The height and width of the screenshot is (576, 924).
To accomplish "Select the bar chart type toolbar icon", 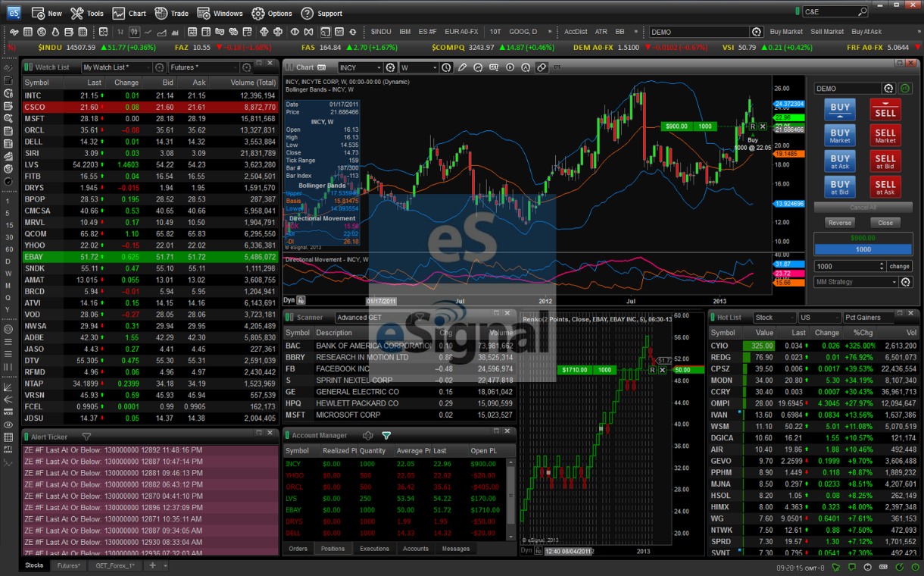I will (120, 32).
